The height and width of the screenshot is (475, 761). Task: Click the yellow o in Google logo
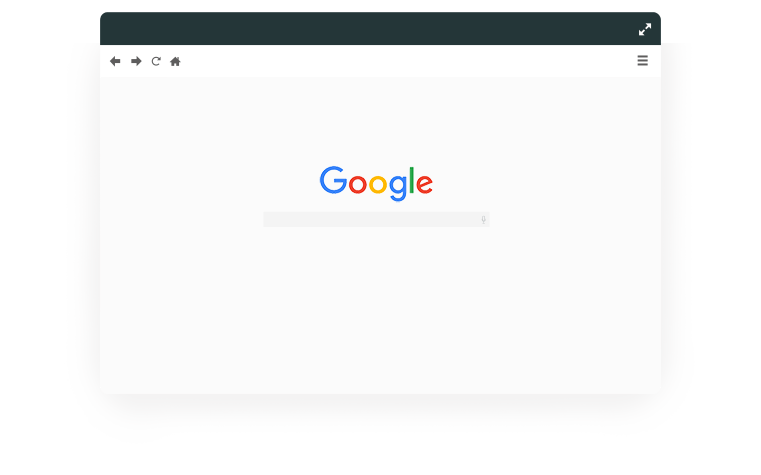pyautogui.click(x=378, y=184)
